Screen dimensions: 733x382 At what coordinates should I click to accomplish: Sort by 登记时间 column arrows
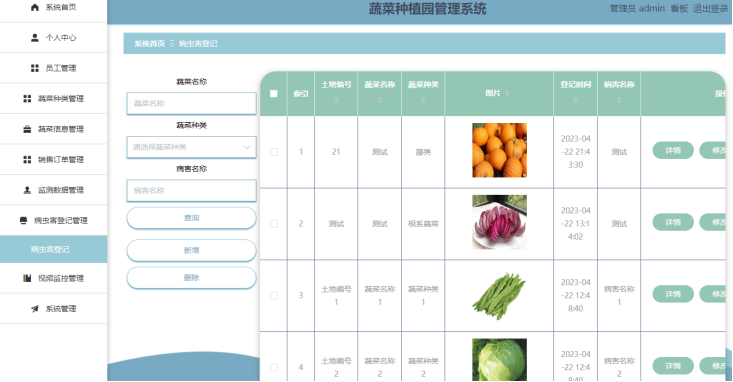click(x=575, y=100)
